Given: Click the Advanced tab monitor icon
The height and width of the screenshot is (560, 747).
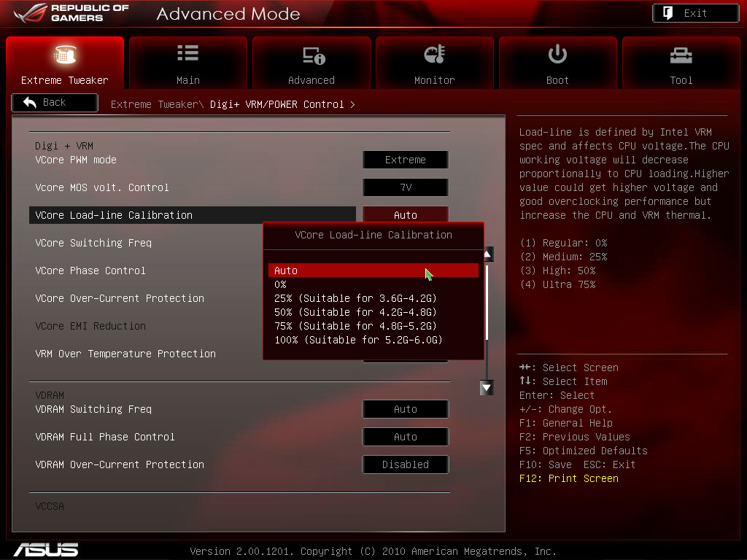Looking at the screenshot, I should click(312, 55).
